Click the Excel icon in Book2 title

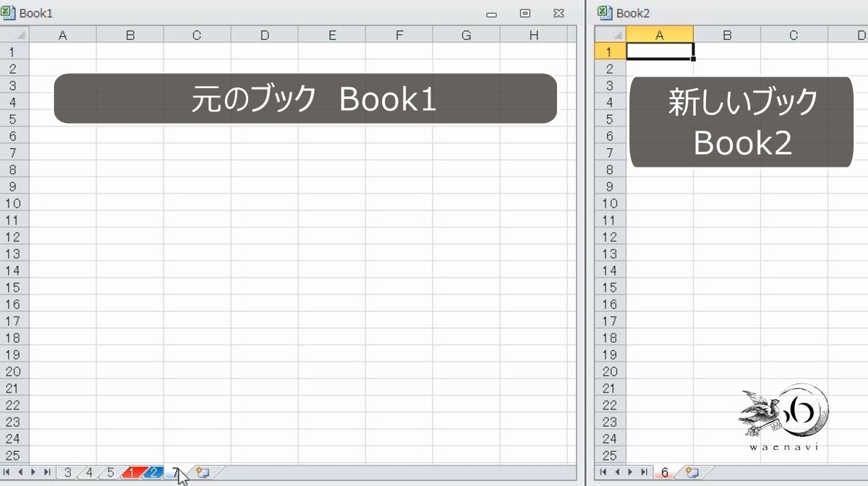coord(605,12)
